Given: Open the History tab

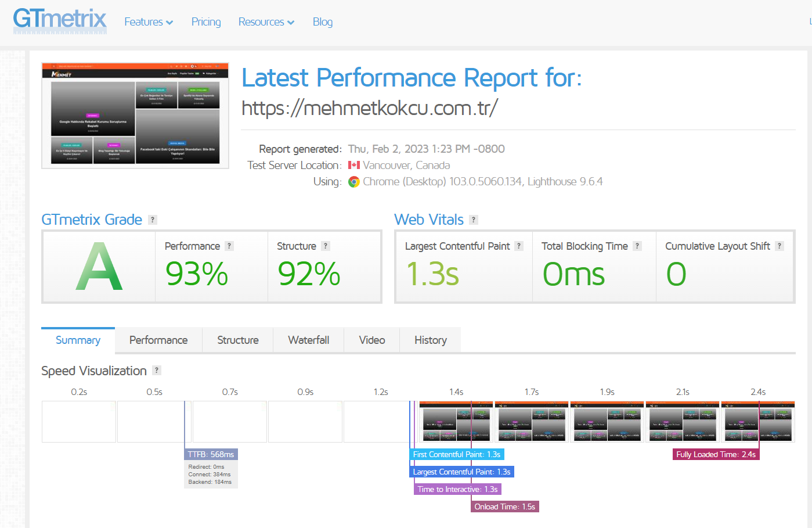Looking at the screenshot, I should click(431, 340).
